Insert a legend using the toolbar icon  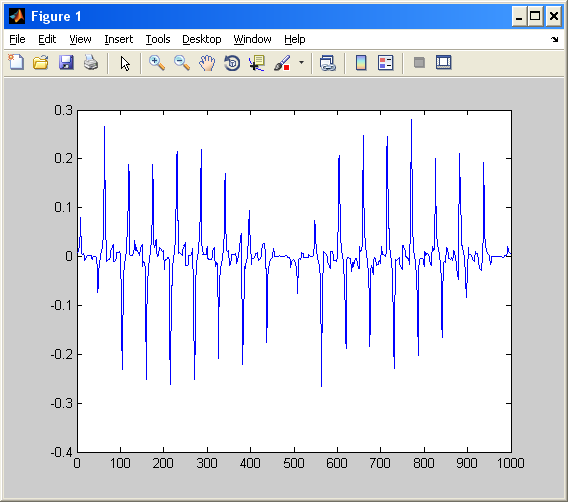coord(385,63)
